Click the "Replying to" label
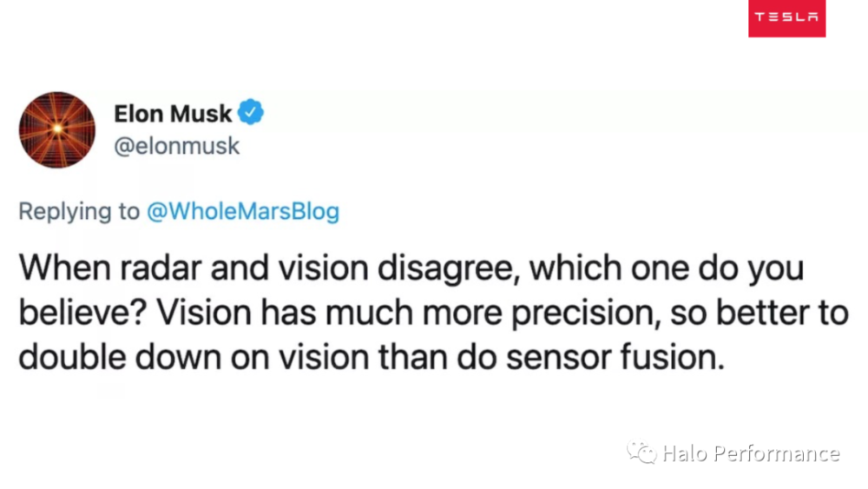The width and height of the screenshot is (868, 489). tap(79, 212)
